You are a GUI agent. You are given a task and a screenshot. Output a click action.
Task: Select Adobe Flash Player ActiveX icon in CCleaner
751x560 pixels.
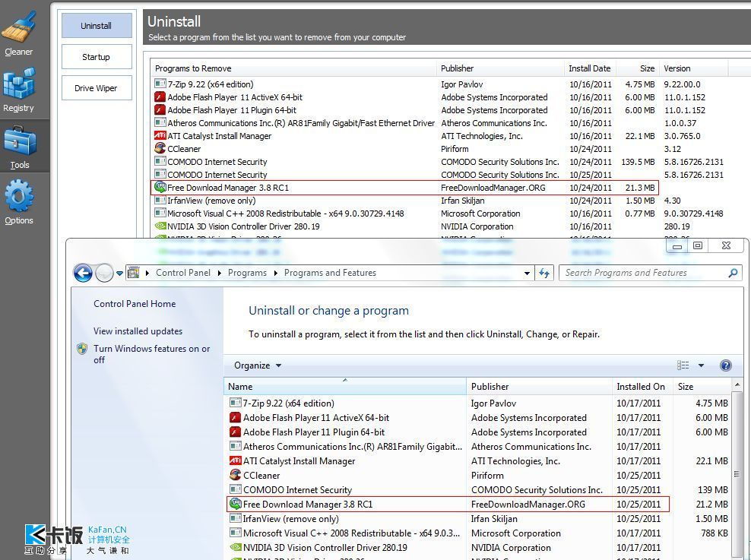point(160,96)
